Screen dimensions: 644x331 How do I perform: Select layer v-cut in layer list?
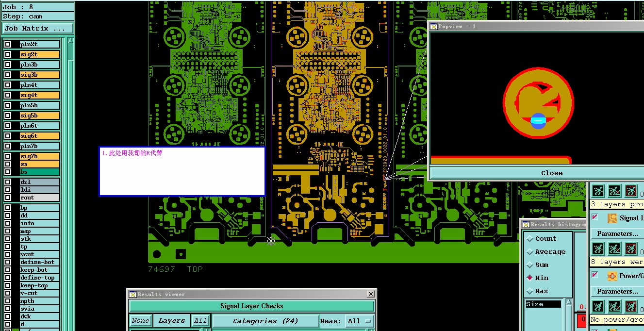[x=40, y=293]
